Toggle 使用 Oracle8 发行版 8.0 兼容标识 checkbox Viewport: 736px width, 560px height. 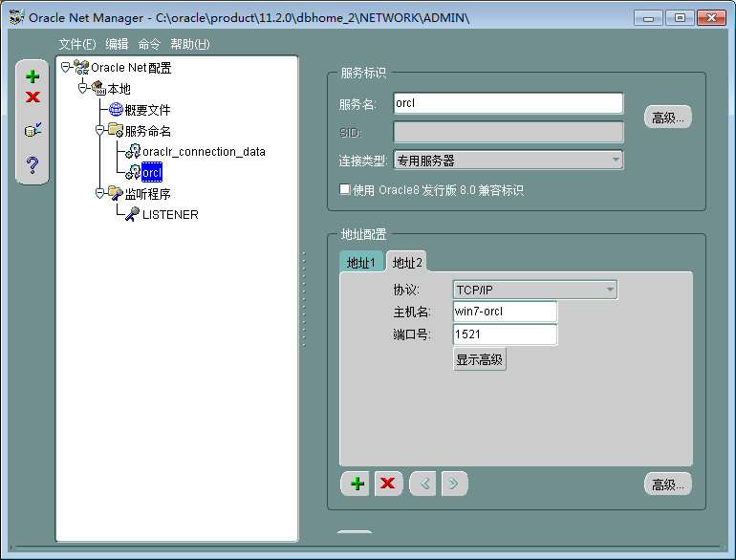(x=345, y=189)
